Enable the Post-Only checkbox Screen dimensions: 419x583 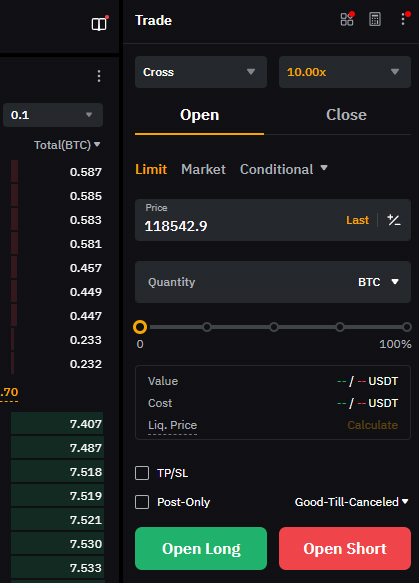point(142,502)
